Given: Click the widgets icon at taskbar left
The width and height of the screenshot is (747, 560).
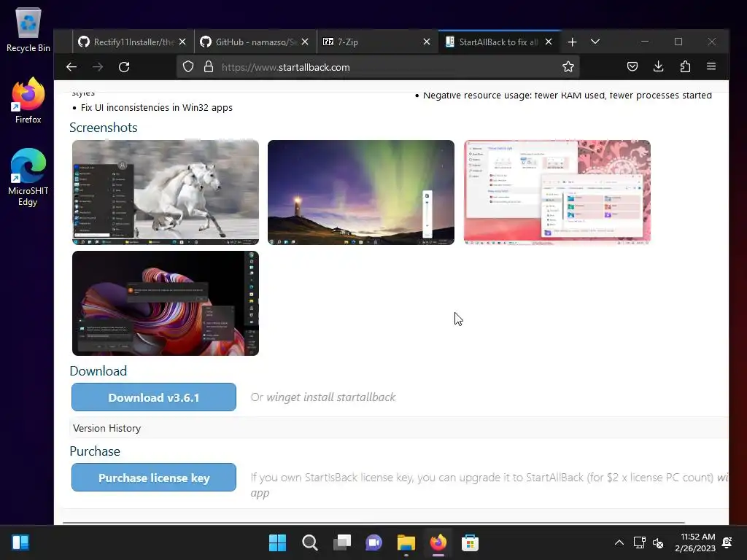Looking at the screenshot, I should pos(20,542).
